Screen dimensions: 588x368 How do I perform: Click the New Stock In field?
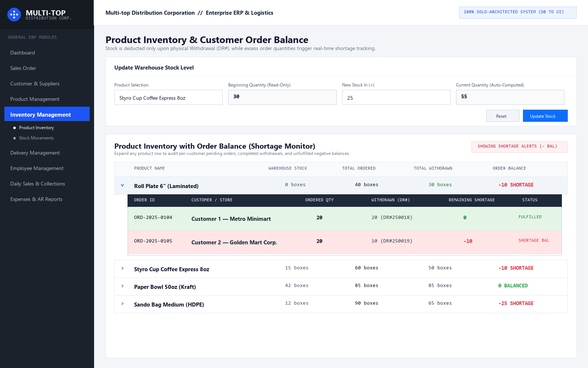396,98
